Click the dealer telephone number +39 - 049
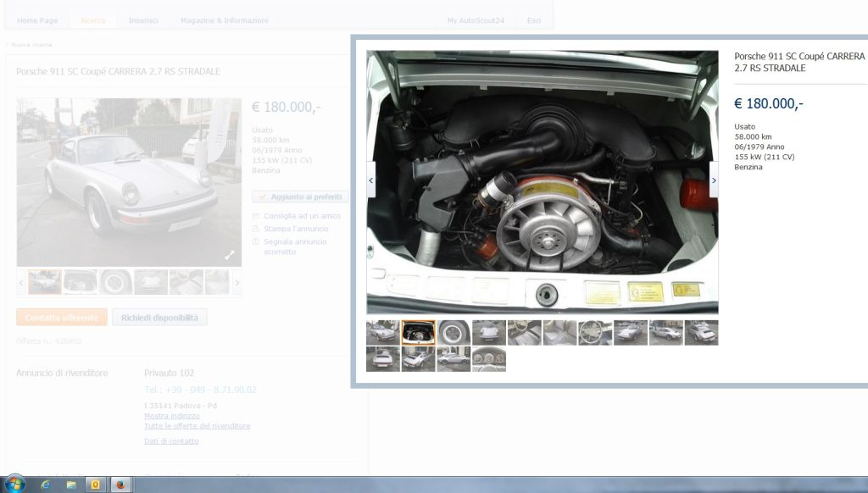Viewport: 868px width, 493px height. point(200,390)
